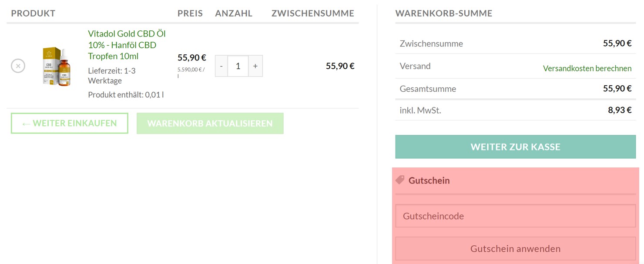Increase the quantity with plus button

(x=255, y=66)
